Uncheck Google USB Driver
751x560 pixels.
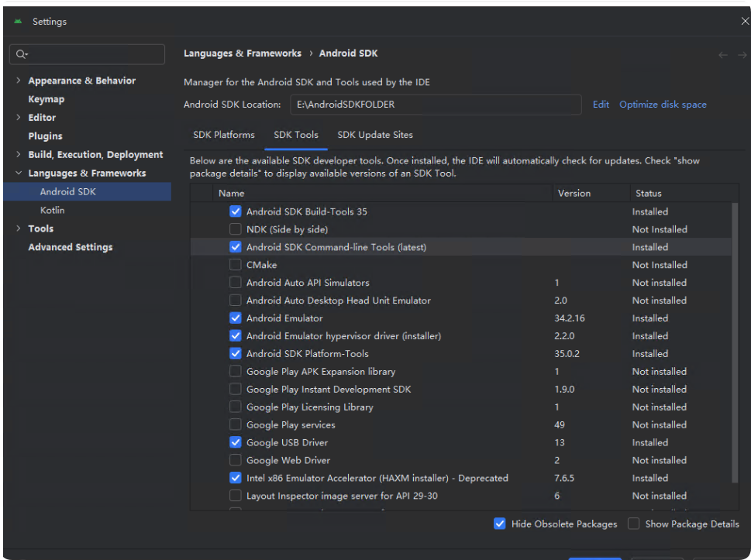point(235,442)
